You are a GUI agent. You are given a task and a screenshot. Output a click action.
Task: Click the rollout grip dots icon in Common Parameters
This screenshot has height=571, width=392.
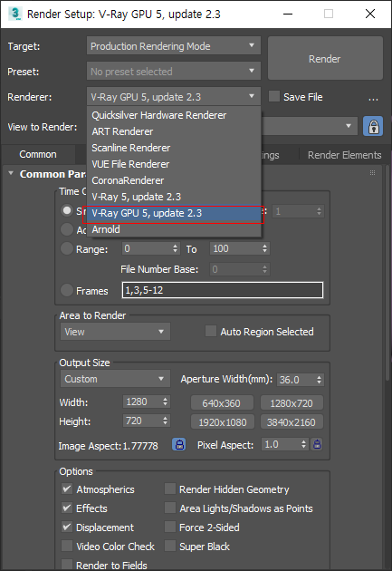[x=372, y=172]
